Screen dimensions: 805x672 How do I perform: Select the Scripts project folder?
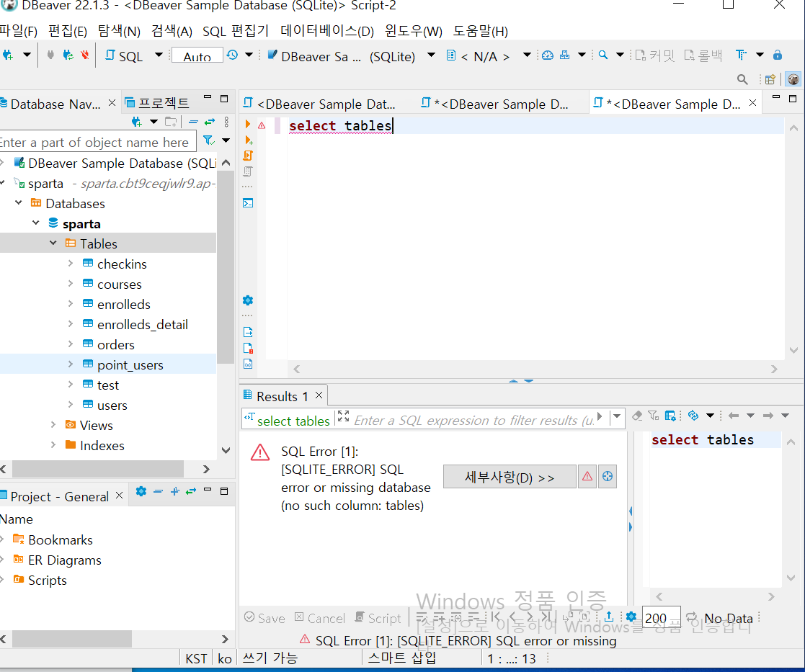48,581
